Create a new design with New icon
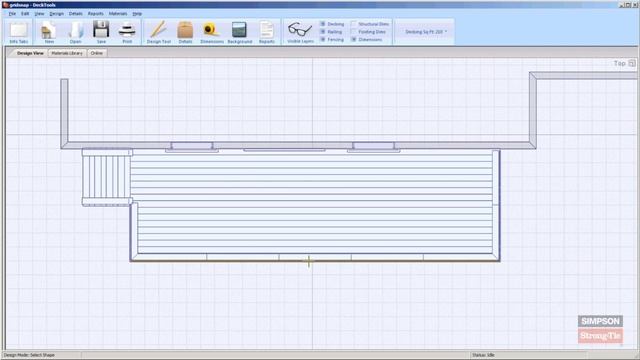The height and width of the screenshot is (360, 640). 49,31
